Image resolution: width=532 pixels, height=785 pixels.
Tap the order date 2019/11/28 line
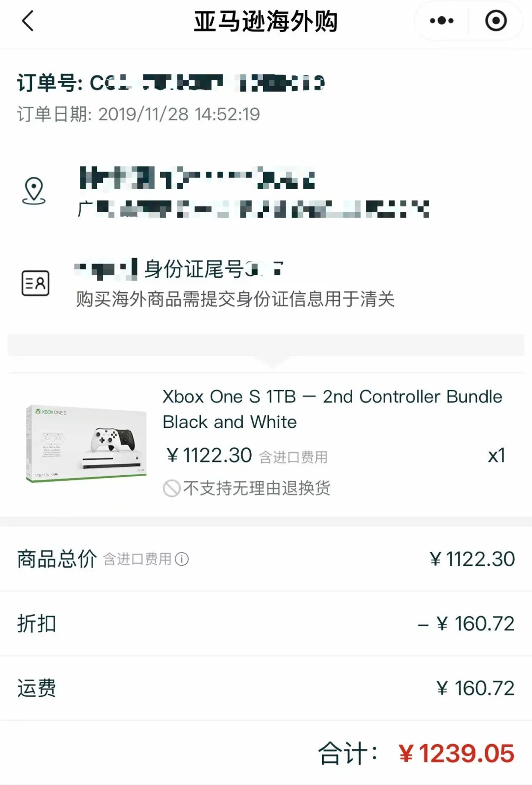pos(138,114)
